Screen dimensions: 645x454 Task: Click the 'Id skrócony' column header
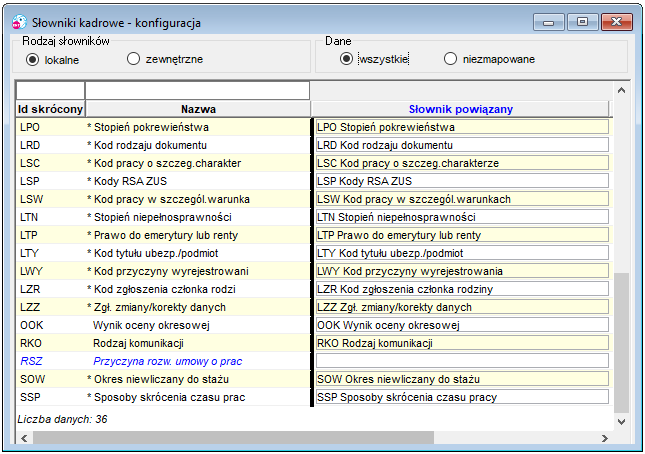(50, 109)
